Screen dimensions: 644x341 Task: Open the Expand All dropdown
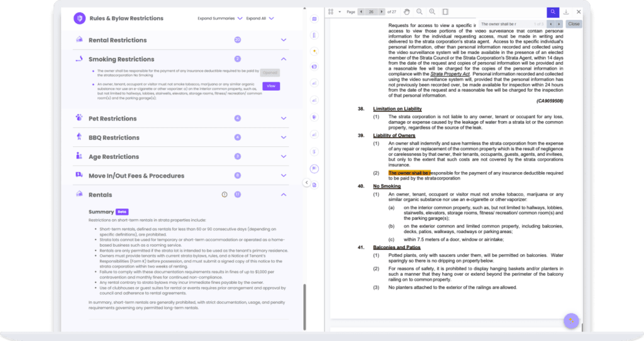pyautogui.click(x=260, y=18)
